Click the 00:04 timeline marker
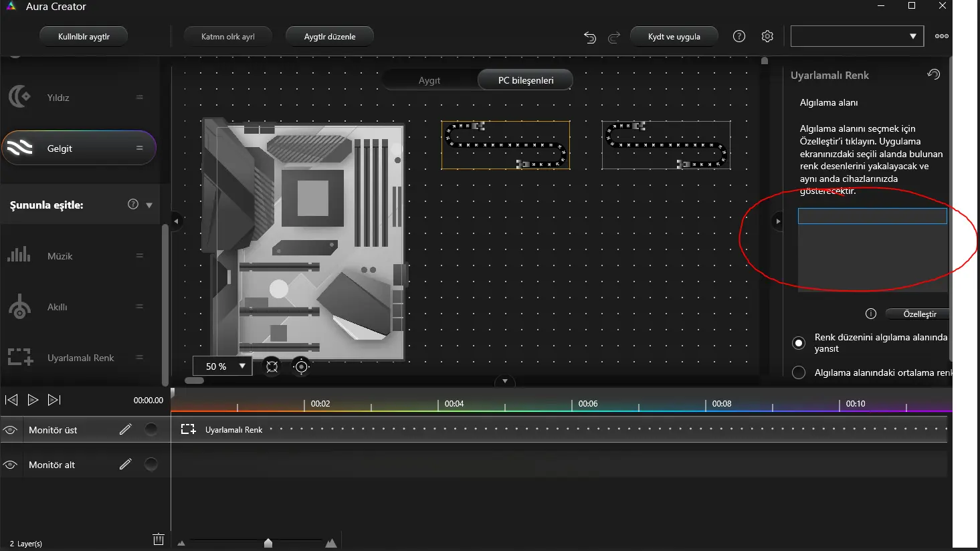The image size is (980, 551). click(x=454, y=404)
